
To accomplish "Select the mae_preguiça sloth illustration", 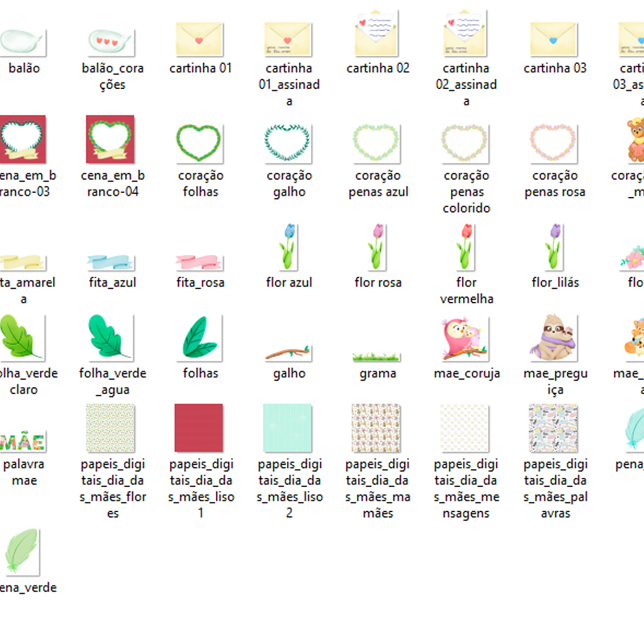I will [x=554, y=338].
